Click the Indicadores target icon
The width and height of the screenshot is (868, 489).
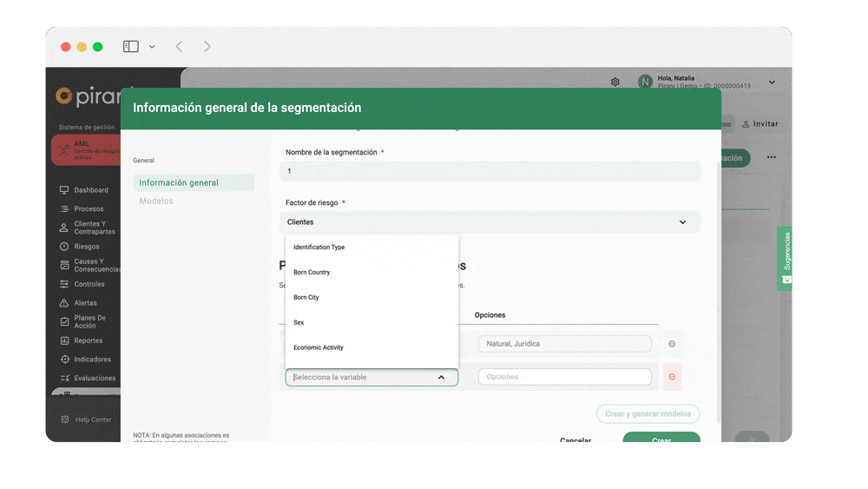coord(64,360)
